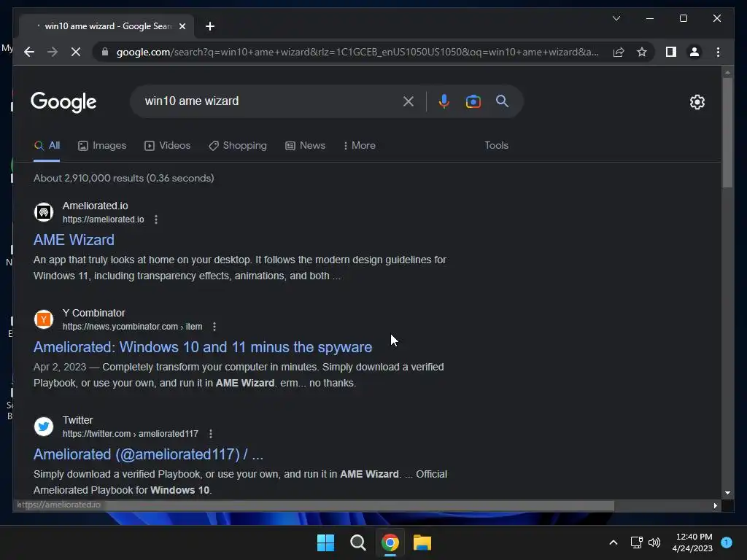The width and height of the screenshot is (747, 560).
Task: Click the twitter.com › ameliorated117 URL
Action: 131,434
